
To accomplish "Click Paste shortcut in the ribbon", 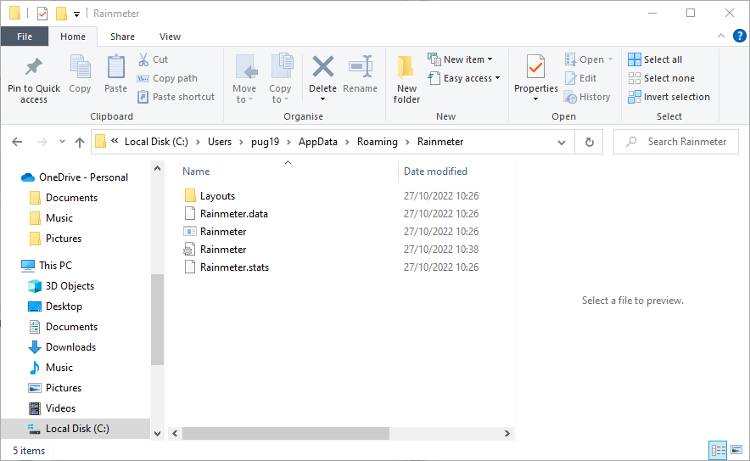I will (x=176, y=97).
